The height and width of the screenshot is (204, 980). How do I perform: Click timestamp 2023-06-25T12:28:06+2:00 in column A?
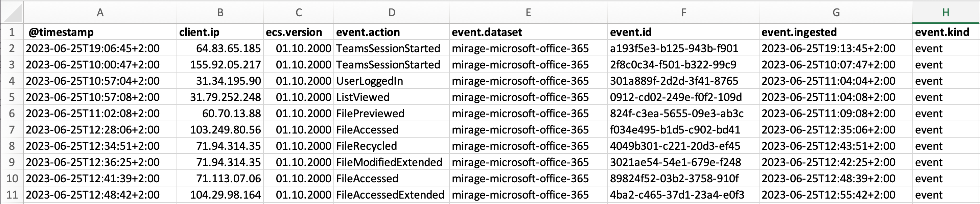[100, 130]
